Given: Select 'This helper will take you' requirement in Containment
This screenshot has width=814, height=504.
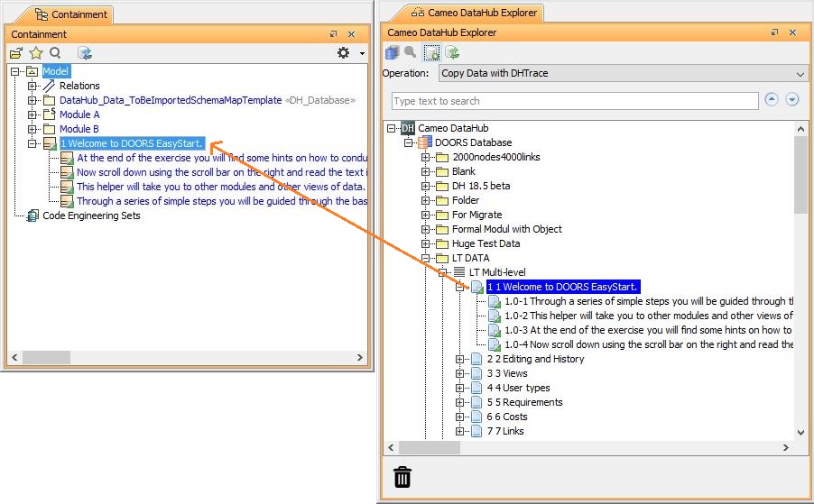Looking at the screenshot, I should point(220,187).
